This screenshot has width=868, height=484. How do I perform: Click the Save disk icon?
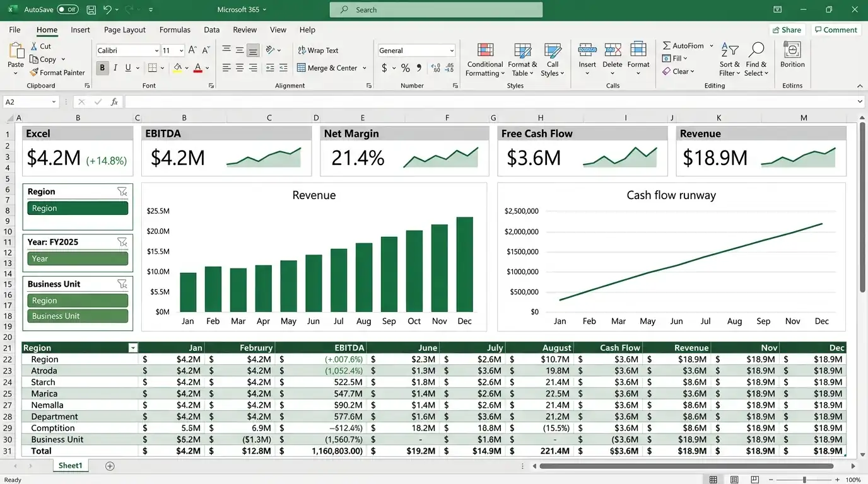pos(91,10)
